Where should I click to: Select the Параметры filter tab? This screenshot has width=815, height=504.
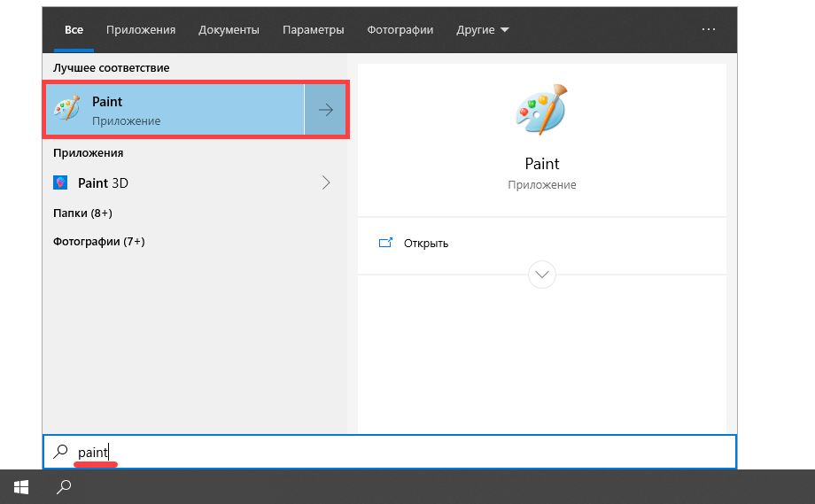pyautogui.click(x=313, y=29)
